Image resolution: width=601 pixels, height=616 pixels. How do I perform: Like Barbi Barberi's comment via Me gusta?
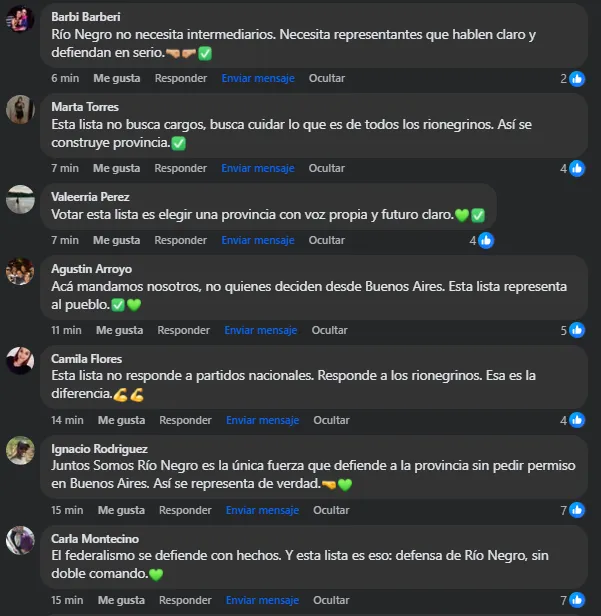(x=117, y=78)
